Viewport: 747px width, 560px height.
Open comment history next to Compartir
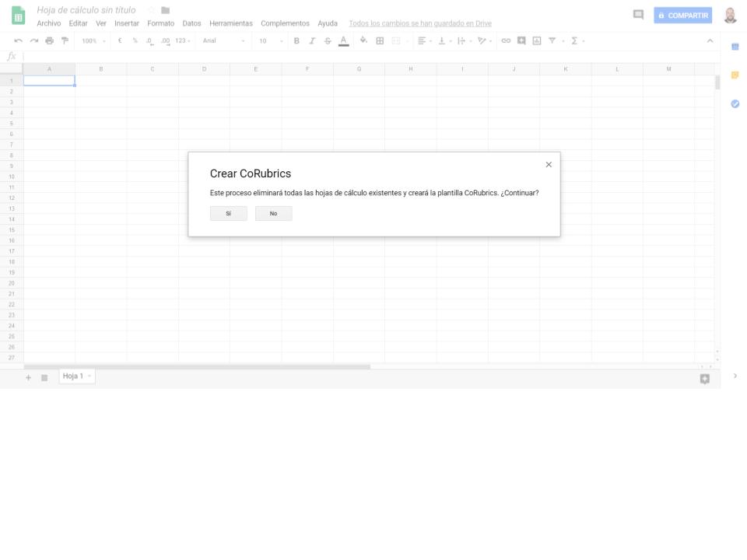click(638, 15)
